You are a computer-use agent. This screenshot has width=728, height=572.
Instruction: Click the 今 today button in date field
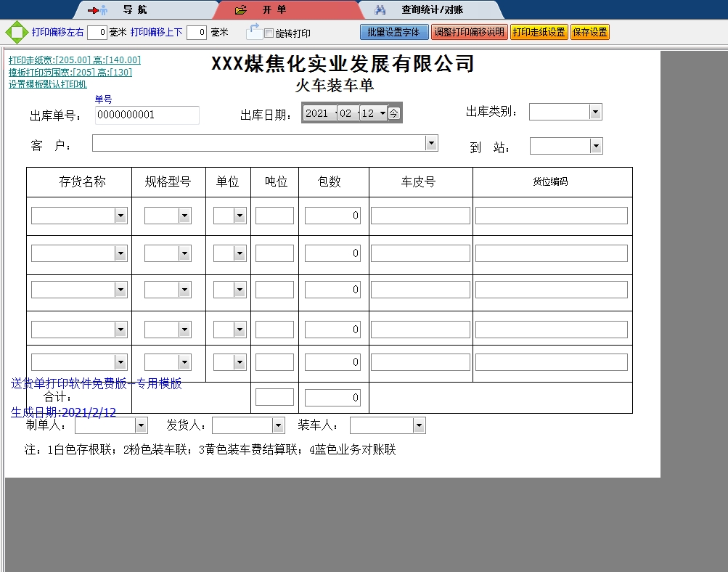[393, 113]
